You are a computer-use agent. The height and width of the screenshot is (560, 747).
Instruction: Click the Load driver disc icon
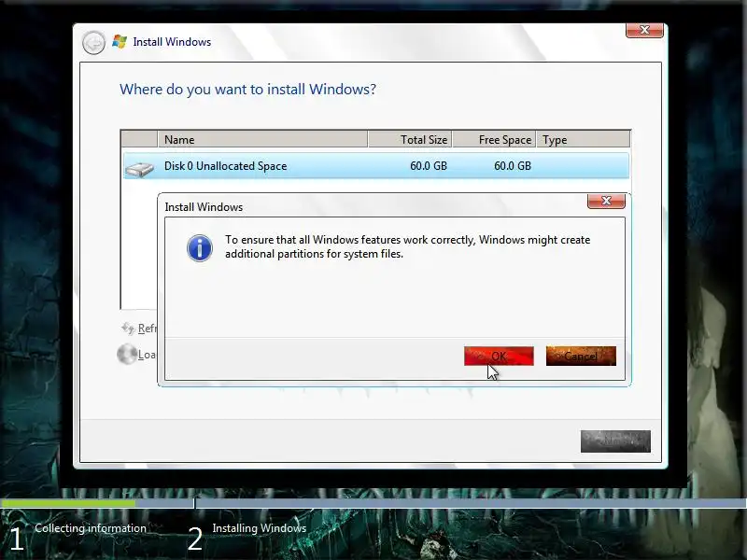[127, 354]
